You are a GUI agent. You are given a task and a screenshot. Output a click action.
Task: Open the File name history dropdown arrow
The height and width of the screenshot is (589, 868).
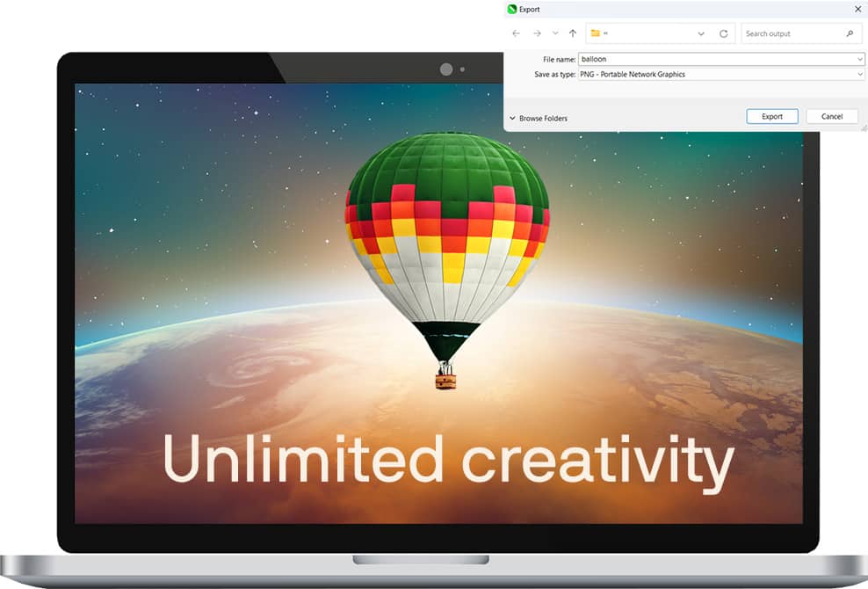[860, 59]
